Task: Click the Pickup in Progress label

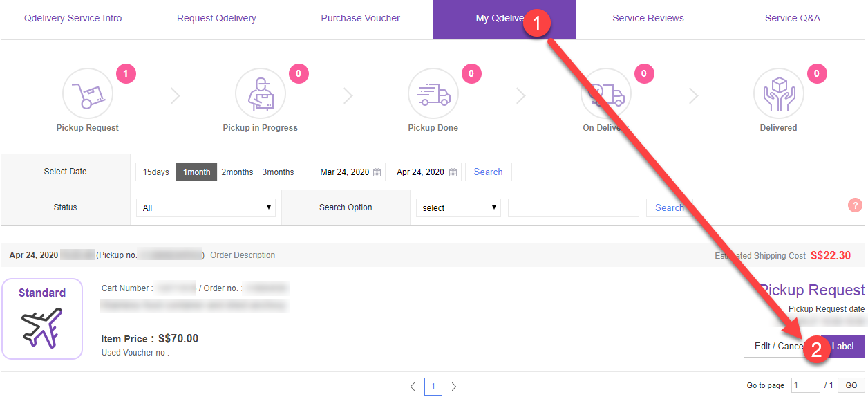Action: (261, 128)
